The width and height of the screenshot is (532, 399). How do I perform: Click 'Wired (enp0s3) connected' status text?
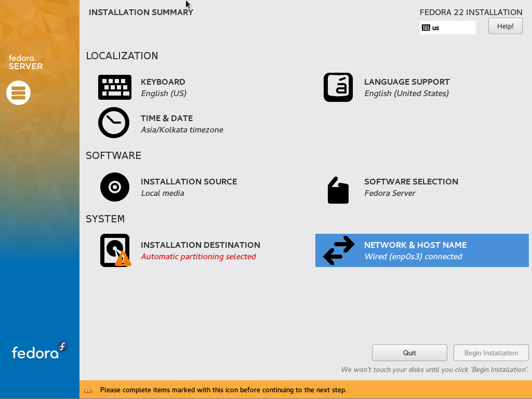pos(413,257)
